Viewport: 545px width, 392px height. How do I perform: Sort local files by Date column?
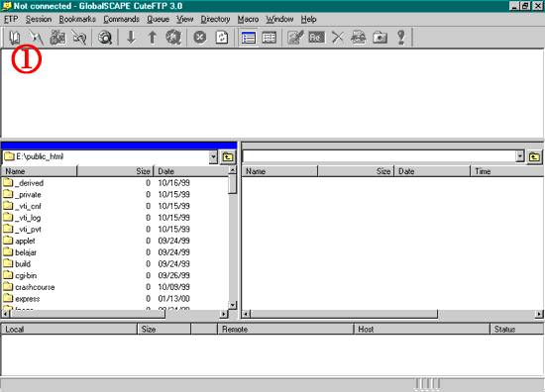tap(191, 171)
